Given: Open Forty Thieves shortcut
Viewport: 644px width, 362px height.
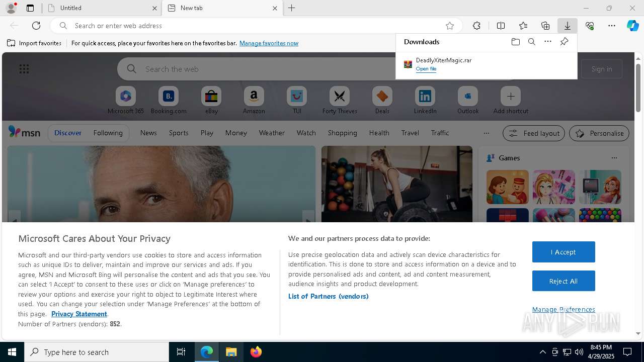Looking at the screenshot, I should coord(340,101).
